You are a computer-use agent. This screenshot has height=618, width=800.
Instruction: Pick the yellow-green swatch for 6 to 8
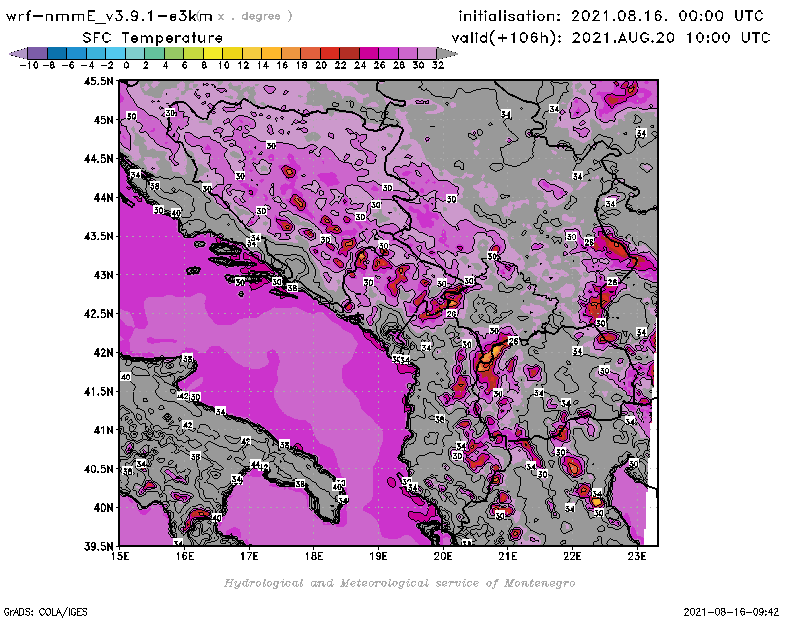click(x=193, y=53)
